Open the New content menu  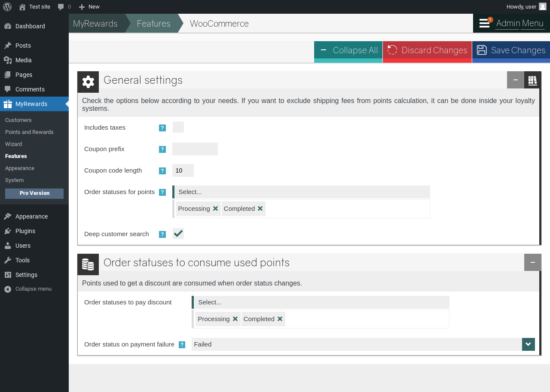click(x=89, y=7)
